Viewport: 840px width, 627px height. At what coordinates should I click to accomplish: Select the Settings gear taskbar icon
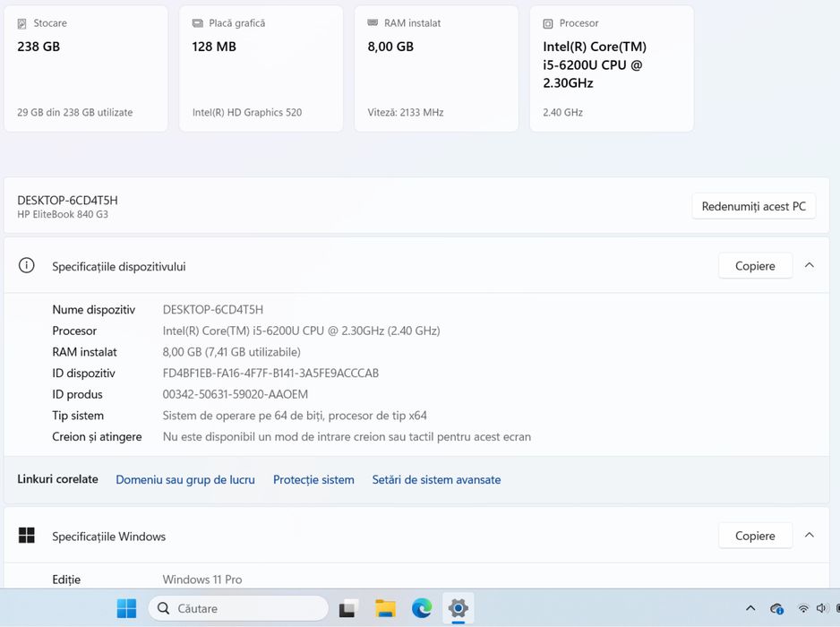[x=458, y=608]
